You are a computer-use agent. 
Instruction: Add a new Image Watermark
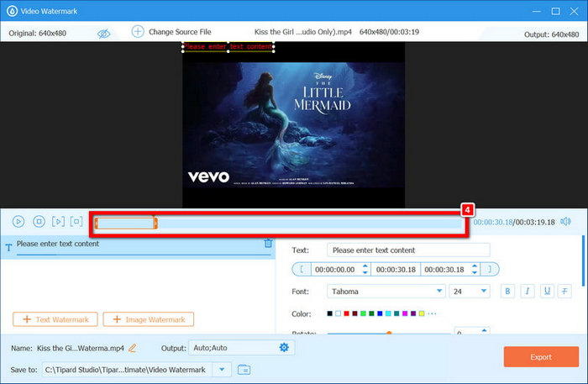[x=149, y=319]
